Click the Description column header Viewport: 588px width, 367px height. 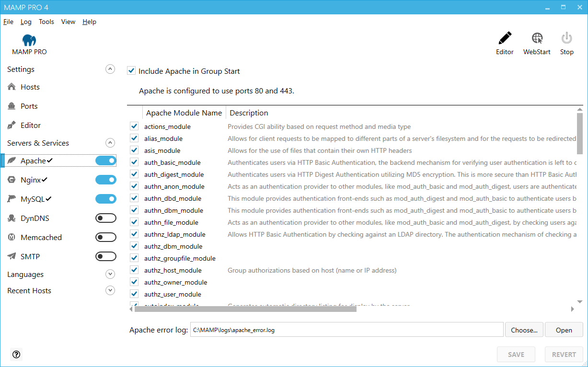[x=249, y=113]
